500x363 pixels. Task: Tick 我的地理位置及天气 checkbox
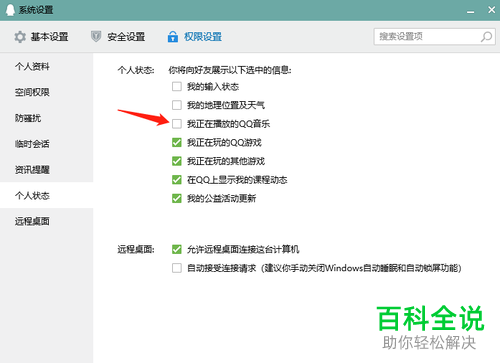(177, 105)
